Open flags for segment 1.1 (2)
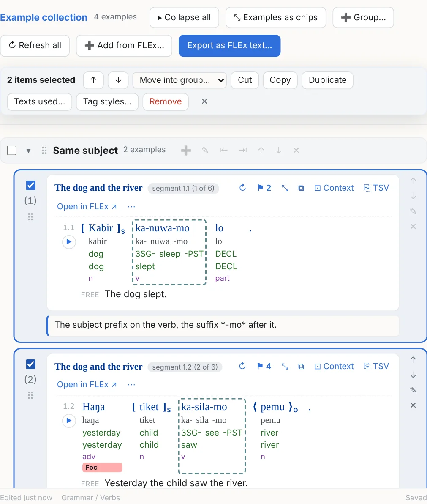The width and height of the screenshot is (427, 504). tap(264, 188)
